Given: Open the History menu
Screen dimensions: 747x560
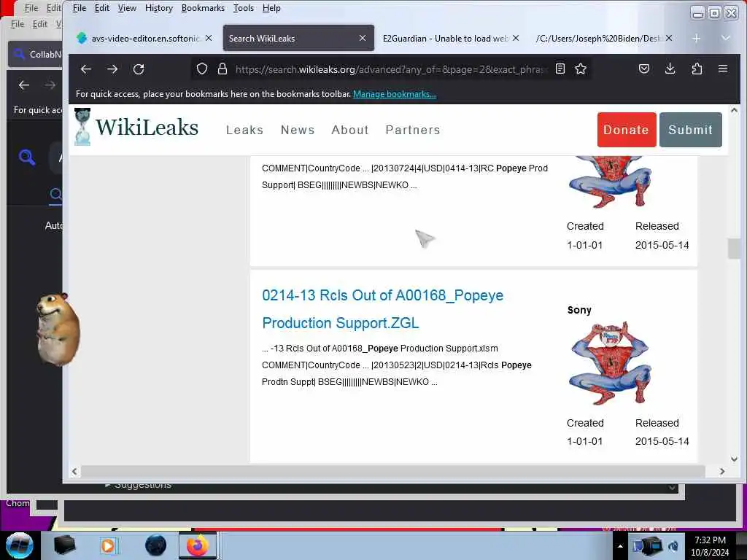Looking at the screenshot, I should tap(158, 8).
